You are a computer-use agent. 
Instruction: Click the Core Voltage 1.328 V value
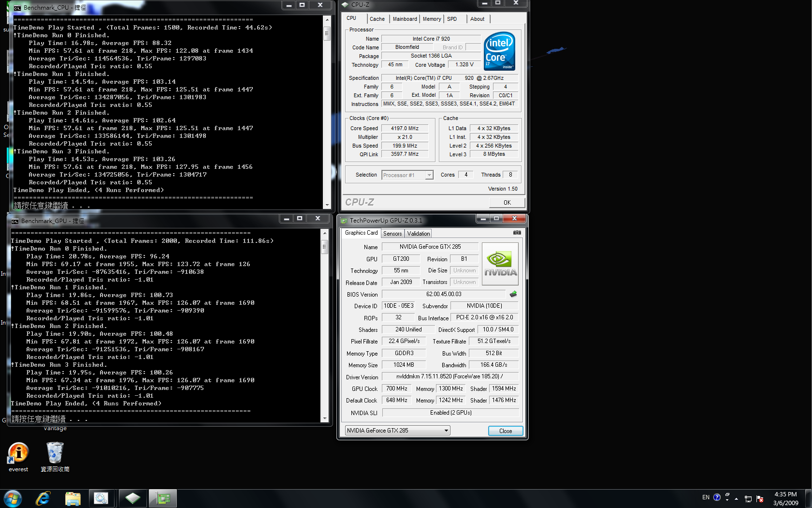tap(464, 64)
